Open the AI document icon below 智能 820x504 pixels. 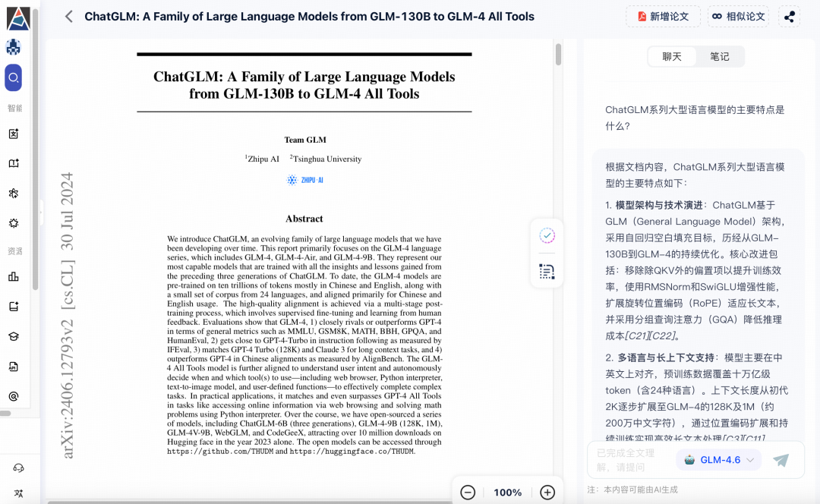(14, 134)
